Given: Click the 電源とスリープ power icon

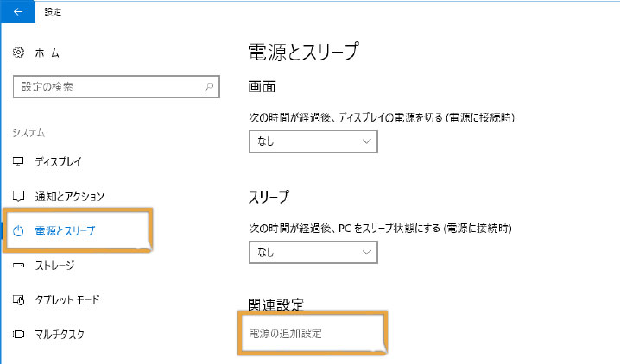Looking at the screenshot, I should (18, 231).
